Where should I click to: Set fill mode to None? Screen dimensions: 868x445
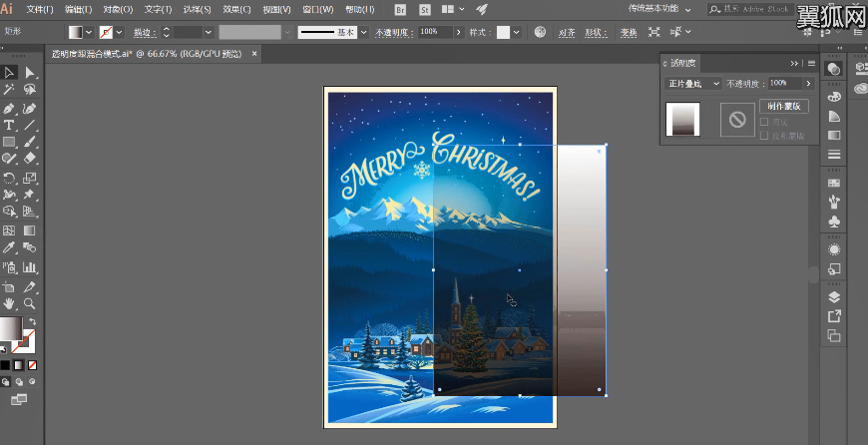pos(33,365)
